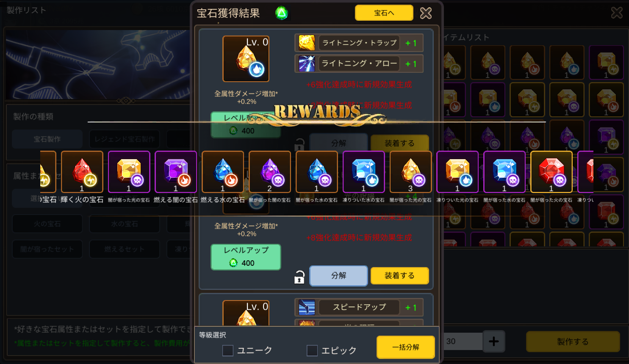Viewport: 629px width, 364px height.
Task: Click the lower 分解 button
Action: [338, 276]
